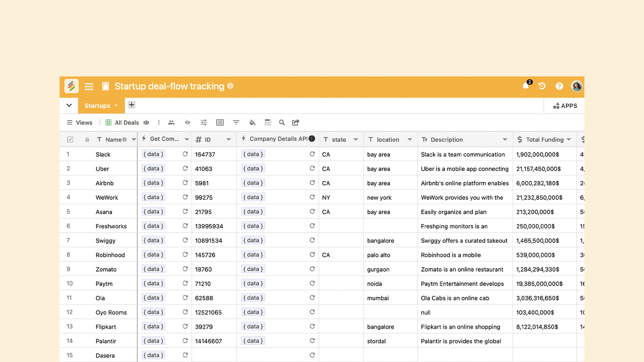Viewport: 644px width, 362px height.
Task: Refresh Company Details API for Palantir row
Action: 312,341
